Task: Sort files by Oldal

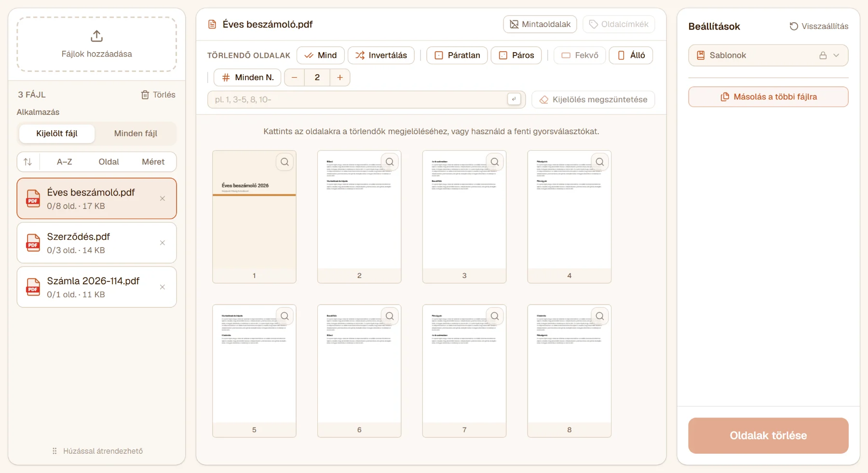Action: point(109,162)
